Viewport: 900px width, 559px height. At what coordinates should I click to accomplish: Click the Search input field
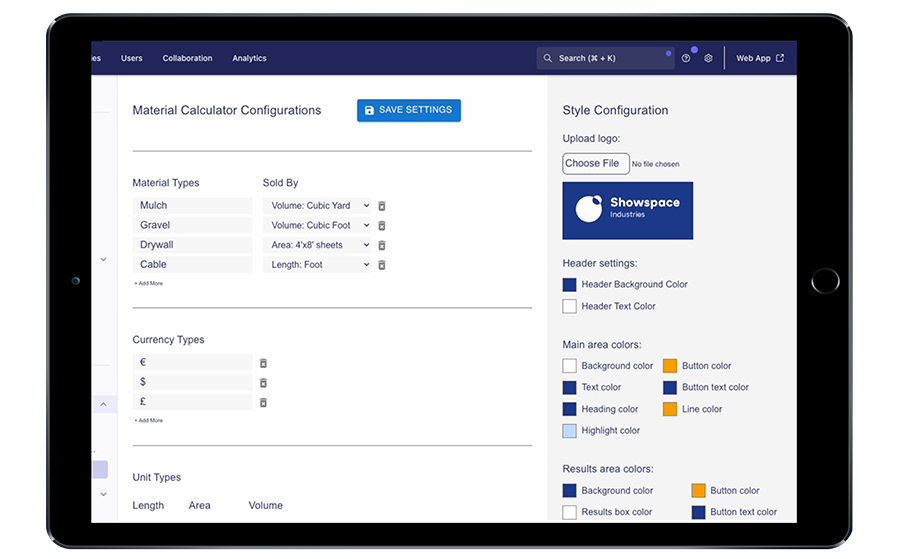pyautogui.click(x=605, y=59)
